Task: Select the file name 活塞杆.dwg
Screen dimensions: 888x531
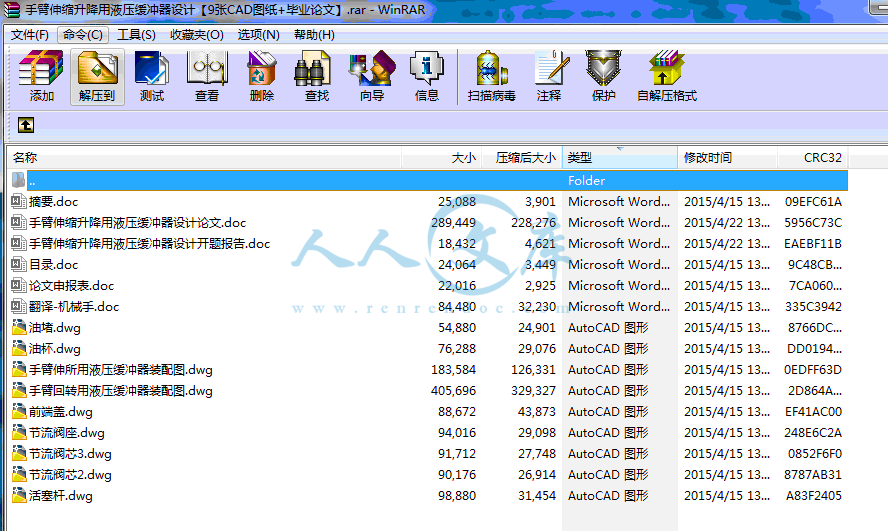Action: tap(61, 495)
